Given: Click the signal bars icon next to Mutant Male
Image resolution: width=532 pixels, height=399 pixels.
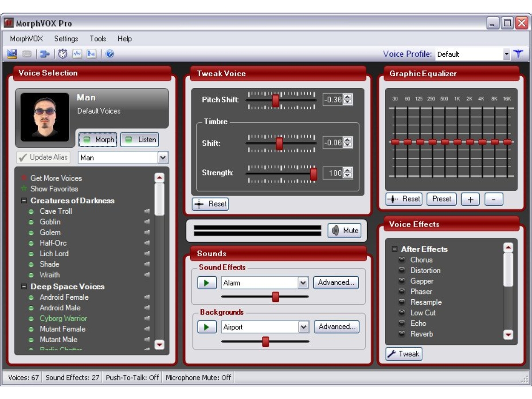Looking at the screenshot, I should [x=147, y=340].
